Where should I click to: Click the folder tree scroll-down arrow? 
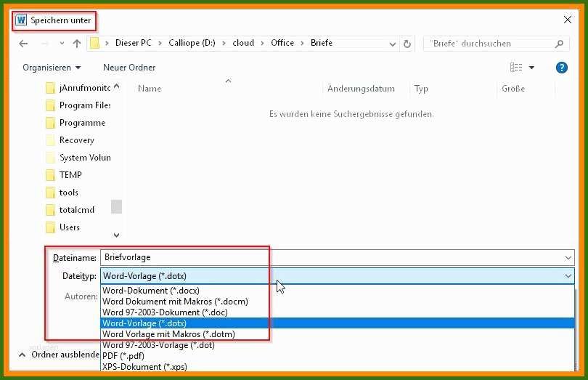click(x=116, y=235)
